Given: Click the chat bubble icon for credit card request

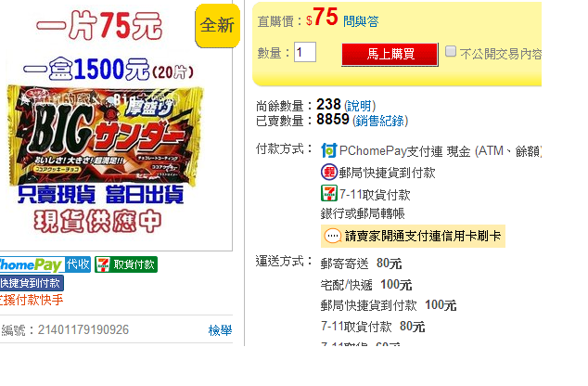Looking at the screenshot, I should [332, 237].
